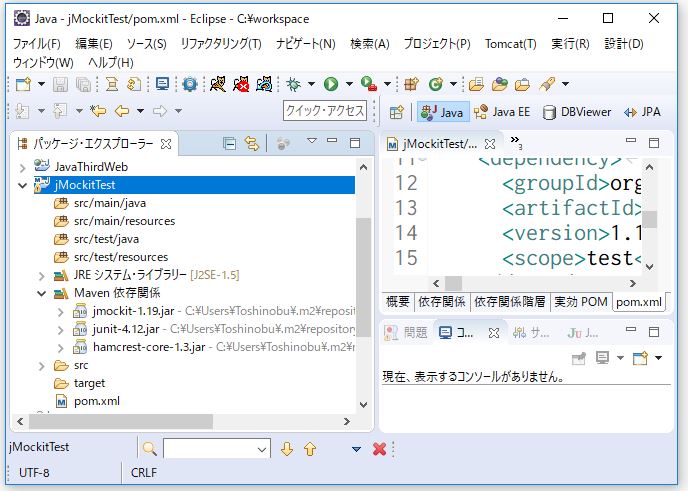This screenshot has width=688, height=491.
Task: Select src/test/java source folder
Action: pyautogui.click(x=96, y=239)
